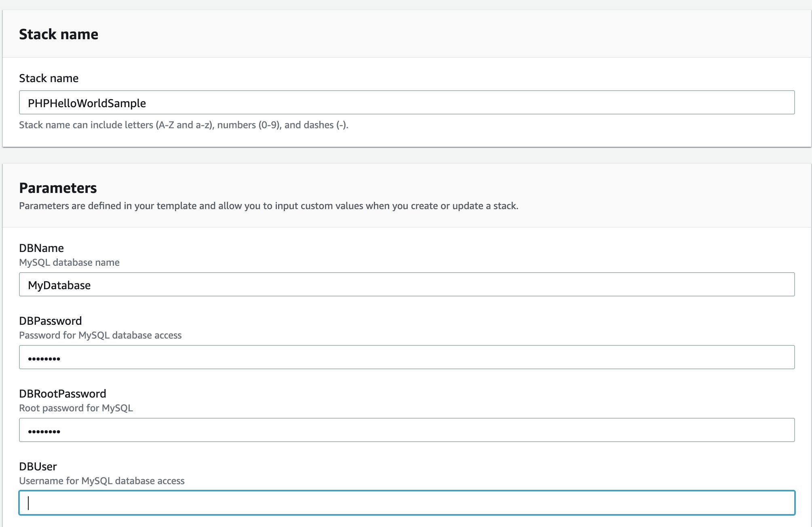Click 'Username for MySQL database access' description
Screen dimensions: 812x527
coord(102,481)
